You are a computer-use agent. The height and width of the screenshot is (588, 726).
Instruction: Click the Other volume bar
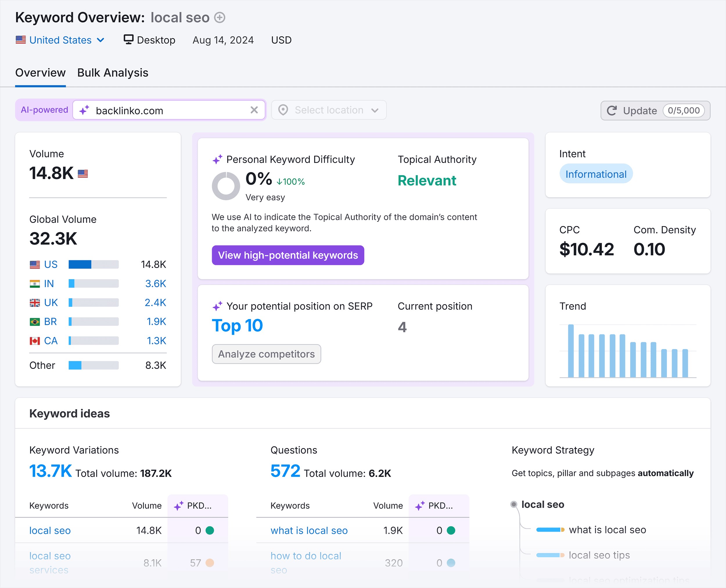(x=94, y=365)
